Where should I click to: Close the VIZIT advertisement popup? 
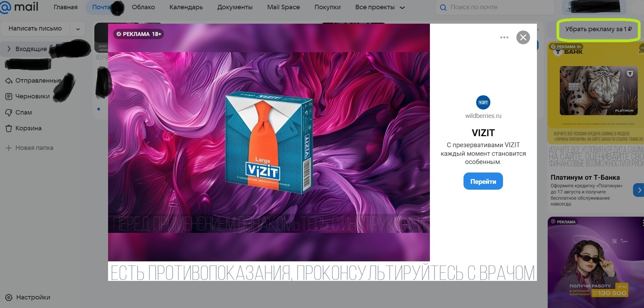coord(523,37)
